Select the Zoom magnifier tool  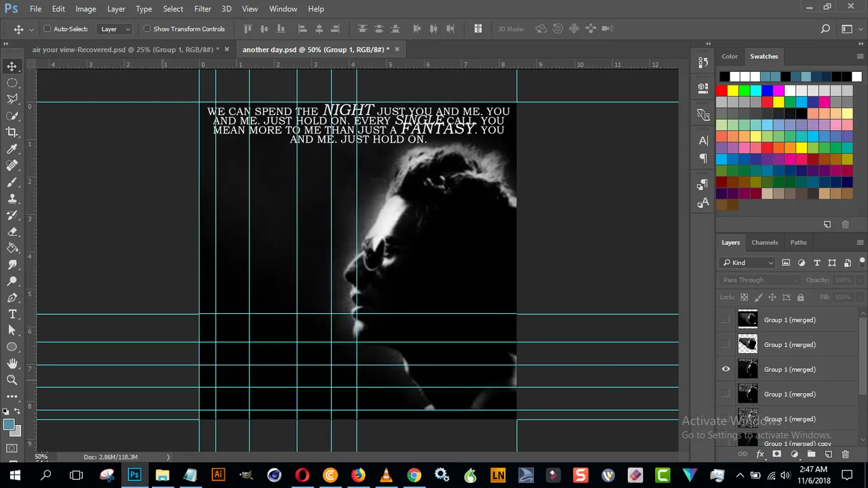[12, 380]
